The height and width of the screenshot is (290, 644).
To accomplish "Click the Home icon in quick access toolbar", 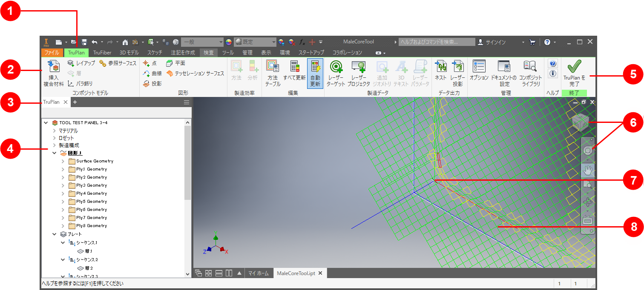I will pos(125,42).
